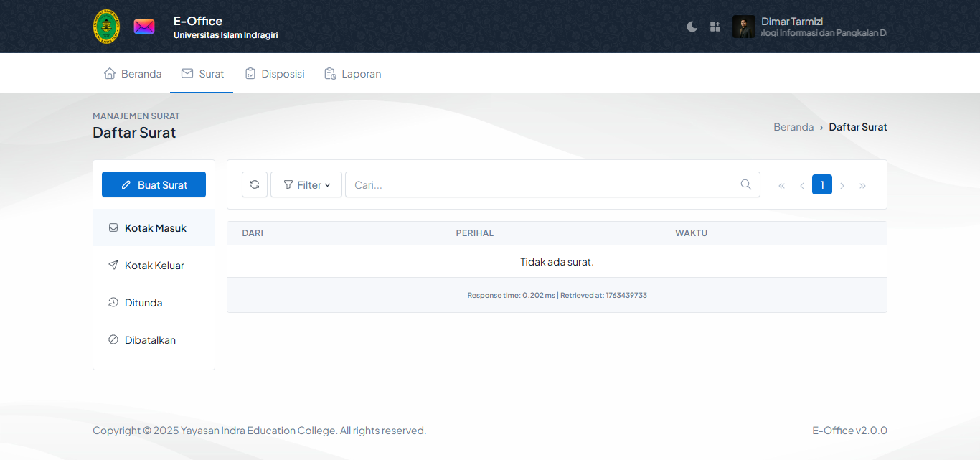View Dibatalkan letters

(x=149, y=340)
